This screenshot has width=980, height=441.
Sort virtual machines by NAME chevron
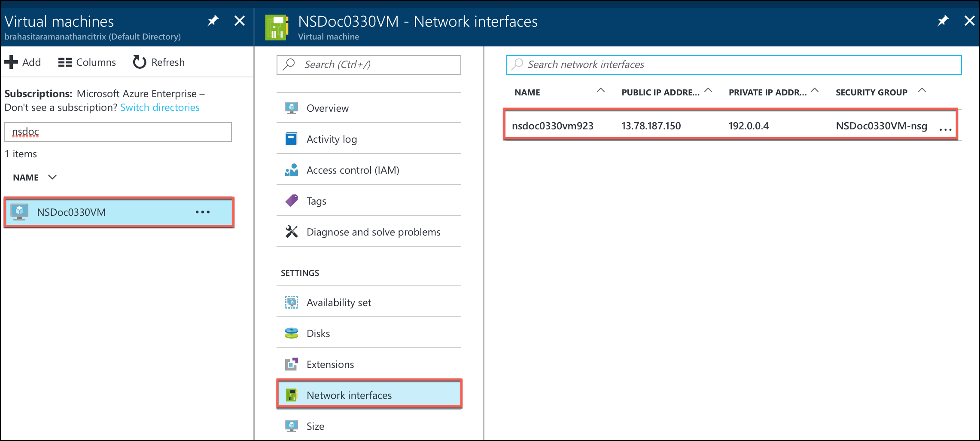(x=52, y=177)
